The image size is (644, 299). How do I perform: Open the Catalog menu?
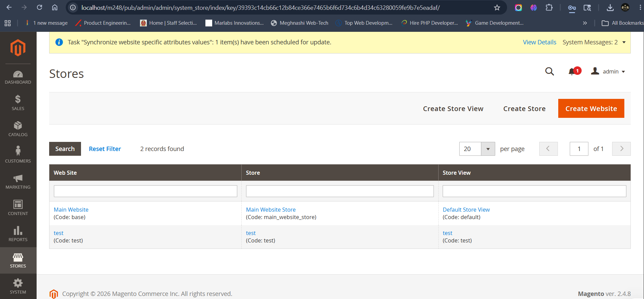click(x=18, y=129)
